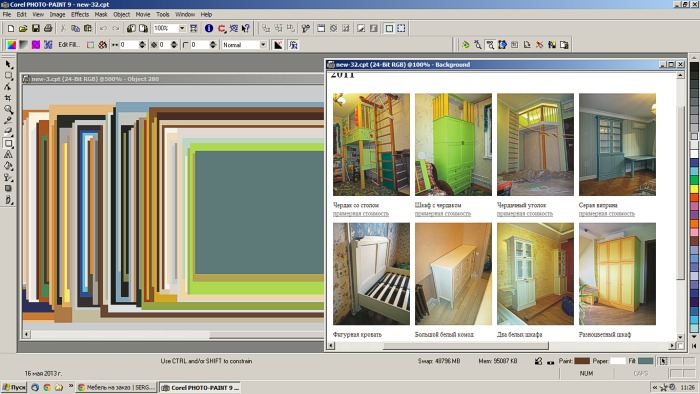This screenshot has width=700, height=394.
Task: Open the Image menu
Action: pyautogui.click(x=57, y=14)
